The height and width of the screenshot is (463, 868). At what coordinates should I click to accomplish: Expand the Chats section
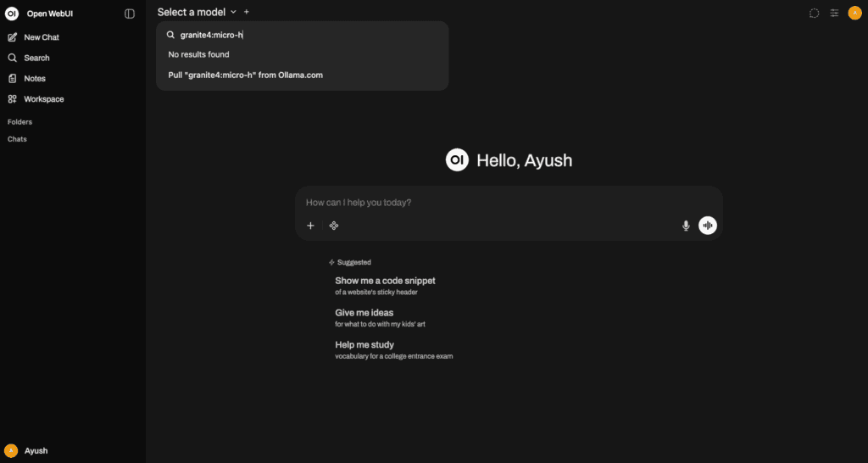[x=17, y=139]
